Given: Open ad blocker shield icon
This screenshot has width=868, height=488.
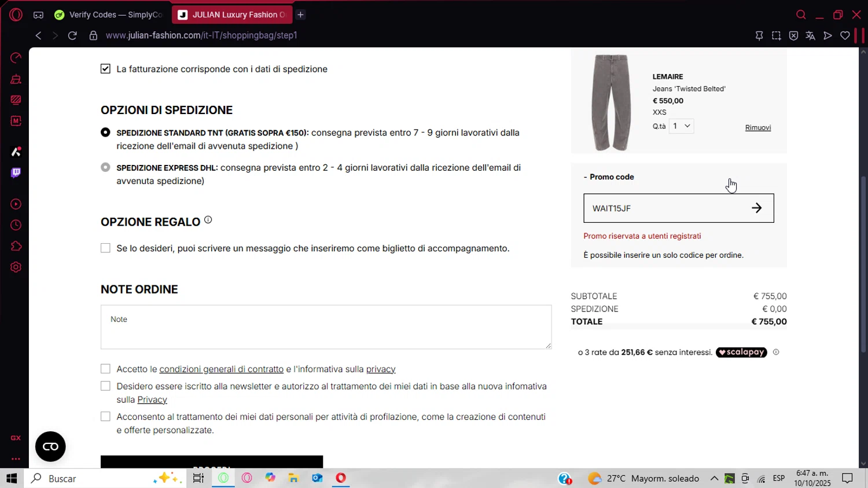Looking at the screenshot, I should click(793, 36).
